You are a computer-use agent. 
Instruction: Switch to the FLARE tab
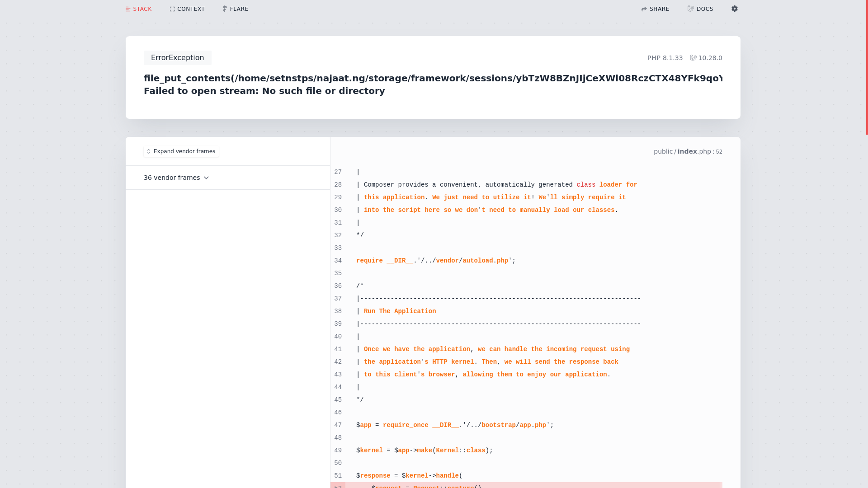pyautogui.click(x=236, y=9)
